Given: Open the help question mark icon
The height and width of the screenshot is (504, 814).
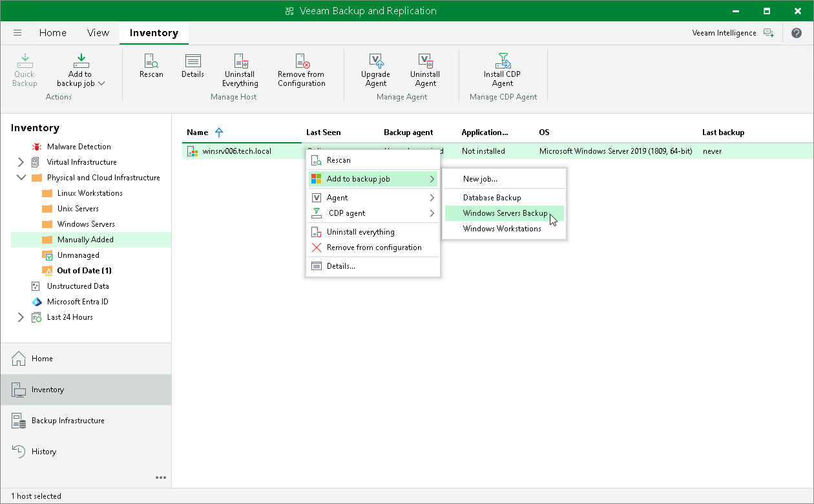Looking at the screenshot, I should (797, 33).
